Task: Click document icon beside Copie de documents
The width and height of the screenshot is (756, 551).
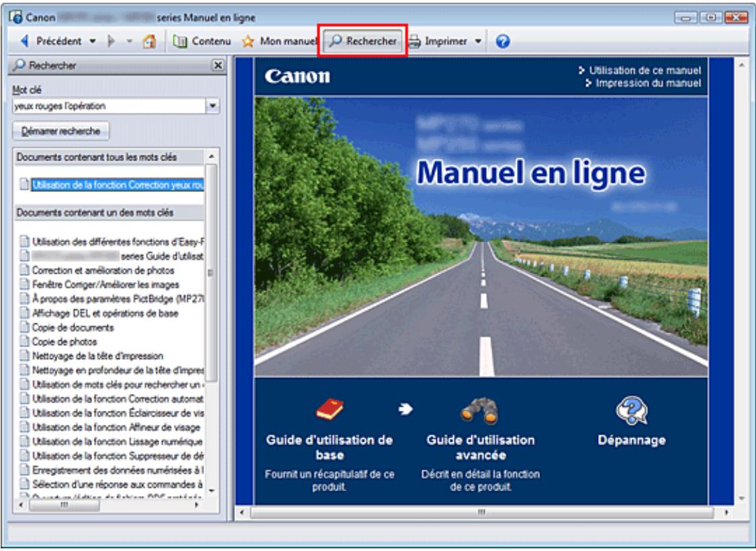Action: [24, 328]
